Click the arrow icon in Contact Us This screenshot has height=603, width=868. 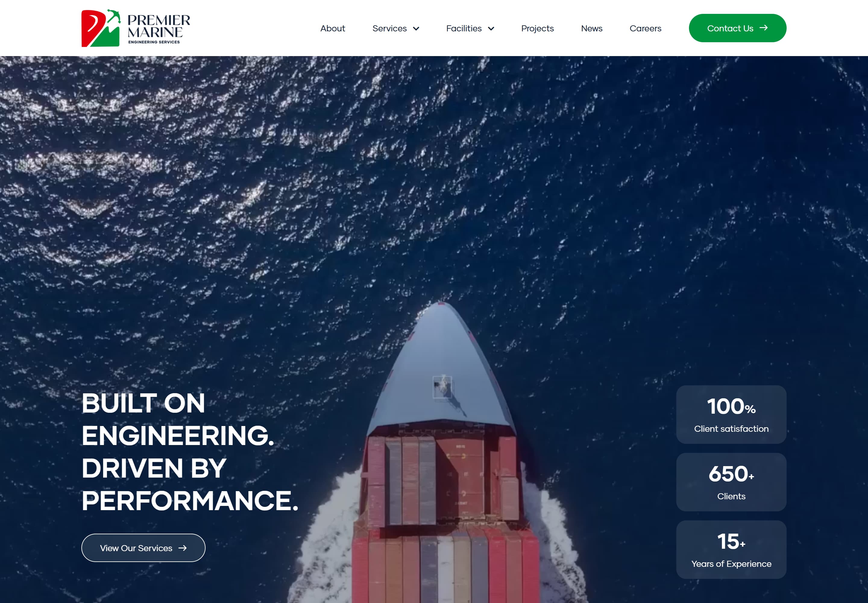(763, 27)
